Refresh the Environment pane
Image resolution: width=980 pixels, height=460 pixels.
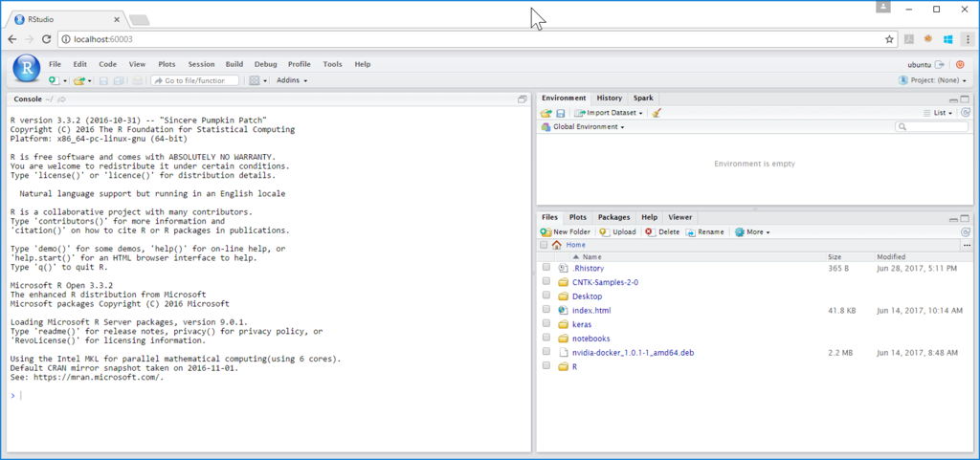click(966, 113)
